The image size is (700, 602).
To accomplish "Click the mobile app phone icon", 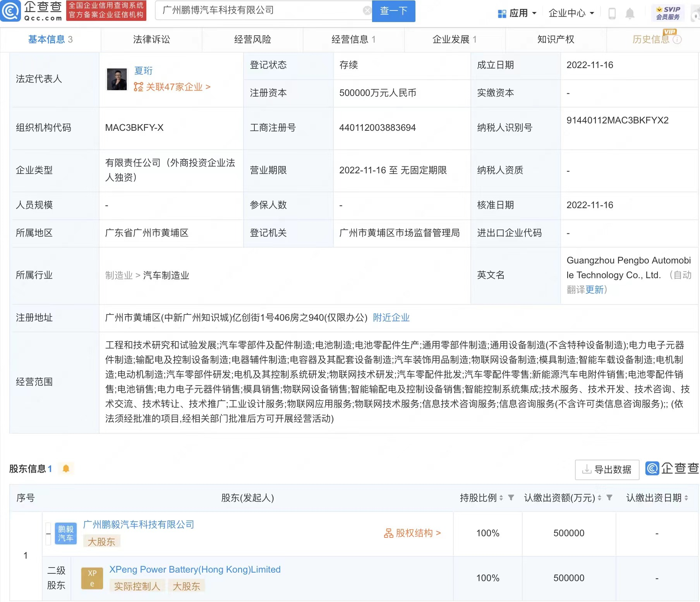I will tap(612, 13).
